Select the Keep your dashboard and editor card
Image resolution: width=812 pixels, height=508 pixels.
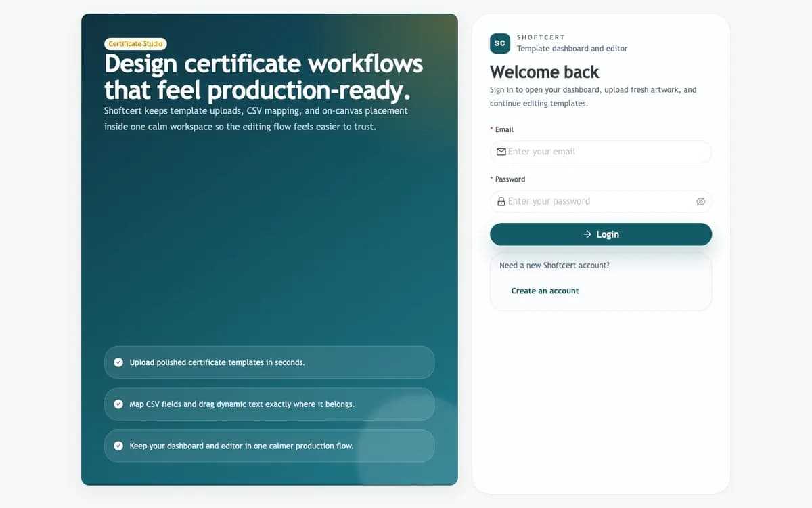pos(269,446)
